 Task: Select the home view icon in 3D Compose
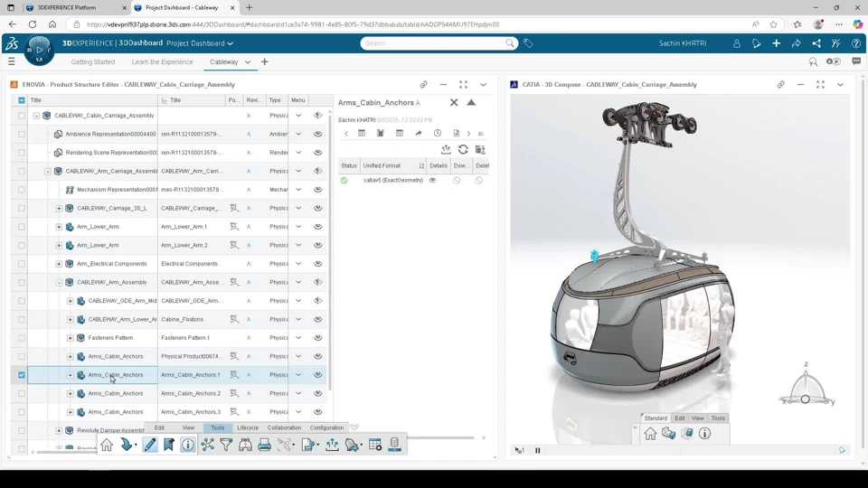(650, 434)
